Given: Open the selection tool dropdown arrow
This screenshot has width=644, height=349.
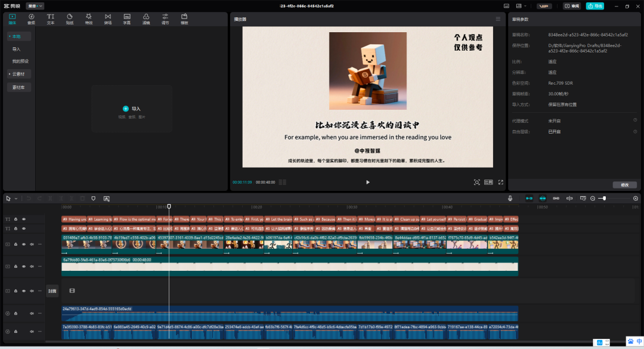Looking at the screenshot, I should click(16, 198).
